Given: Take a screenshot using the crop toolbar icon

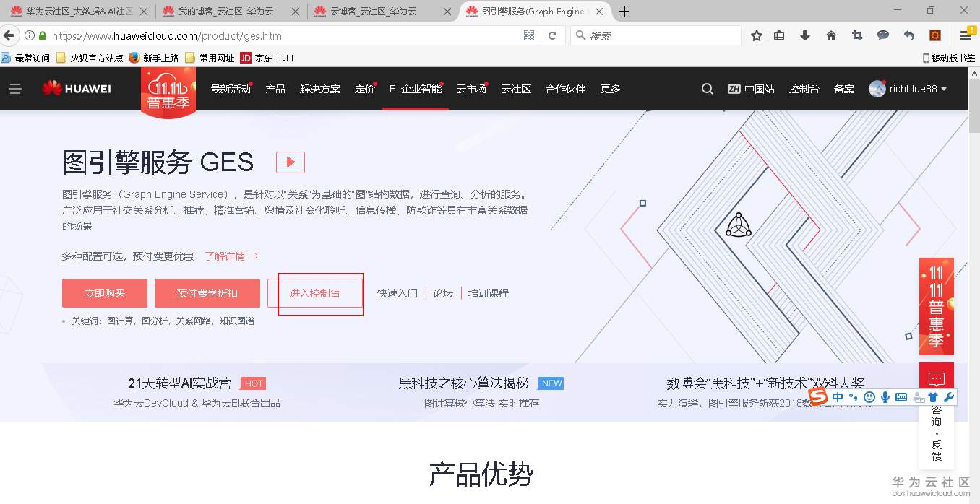Looking at the screenshot, I should click(857, 35).
